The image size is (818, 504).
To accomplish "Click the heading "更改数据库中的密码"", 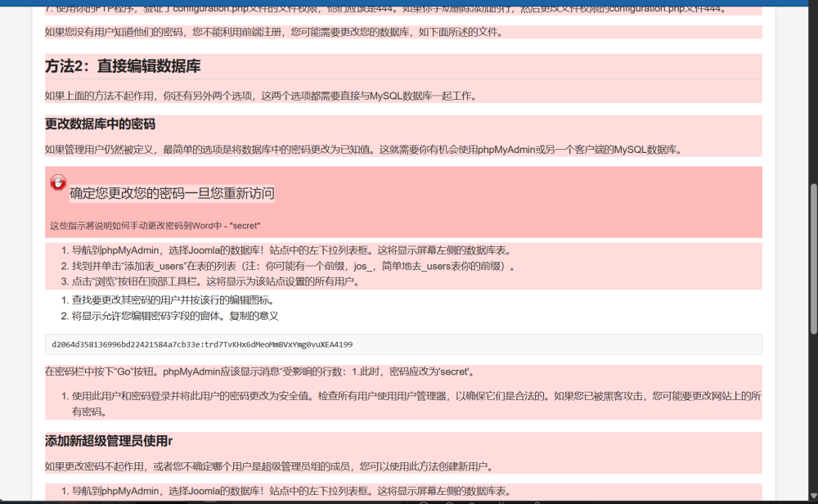I will click(100, 124).
